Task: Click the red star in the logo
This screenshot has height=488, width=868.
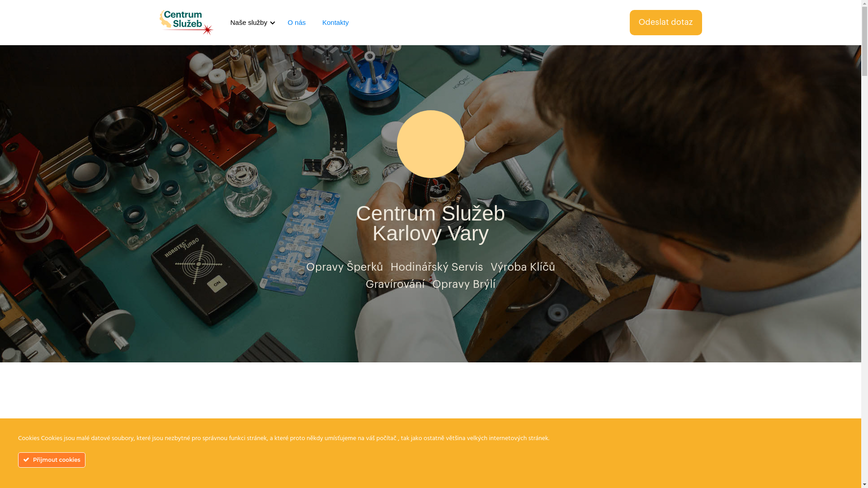Action: pos(208,30)
